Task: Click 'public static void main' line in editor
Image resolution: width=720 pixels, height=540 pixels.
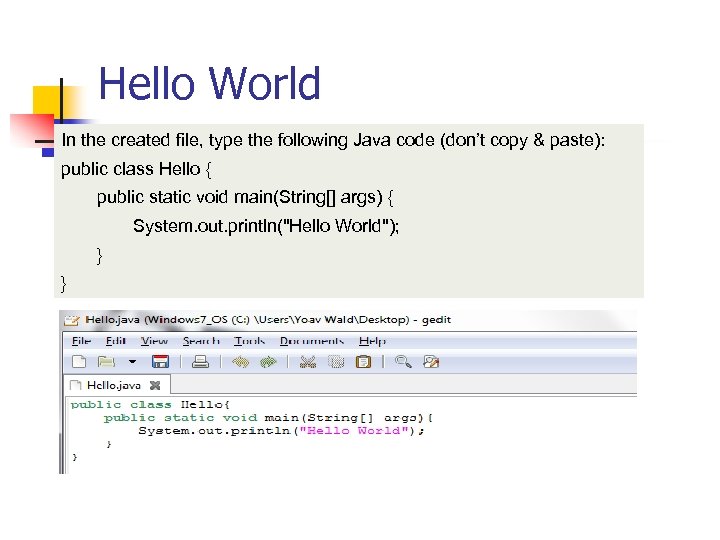Action: (x=268, y=418)
